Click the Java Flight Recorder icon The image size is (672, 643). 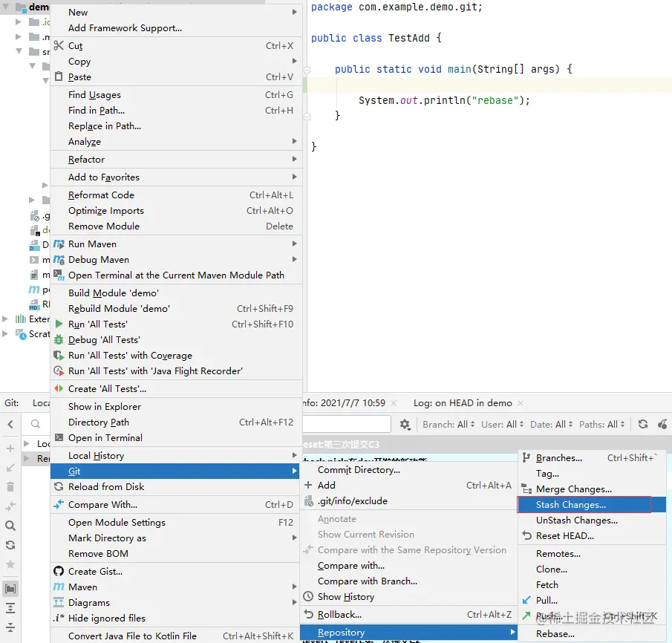pyautogui.click(x=59, y=371)
